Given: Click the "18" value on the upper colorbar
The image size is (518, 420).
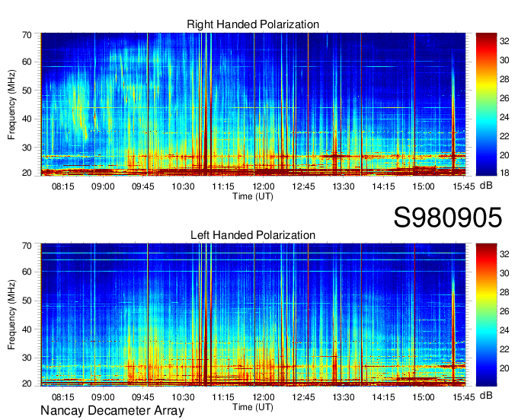Looking at the screenshot, I should tap(504, 172).
